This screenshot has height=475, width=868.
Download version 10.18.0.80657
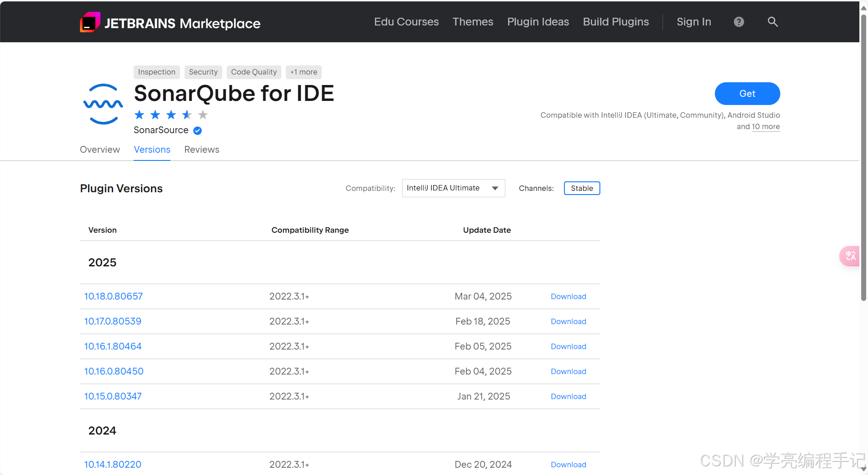point(568,296)
